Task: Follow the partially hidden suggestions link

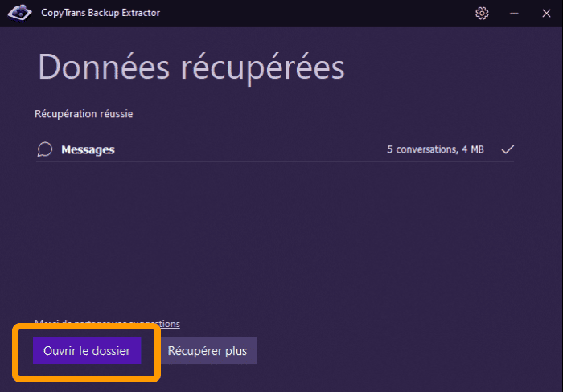Action: tap(107, 324)
